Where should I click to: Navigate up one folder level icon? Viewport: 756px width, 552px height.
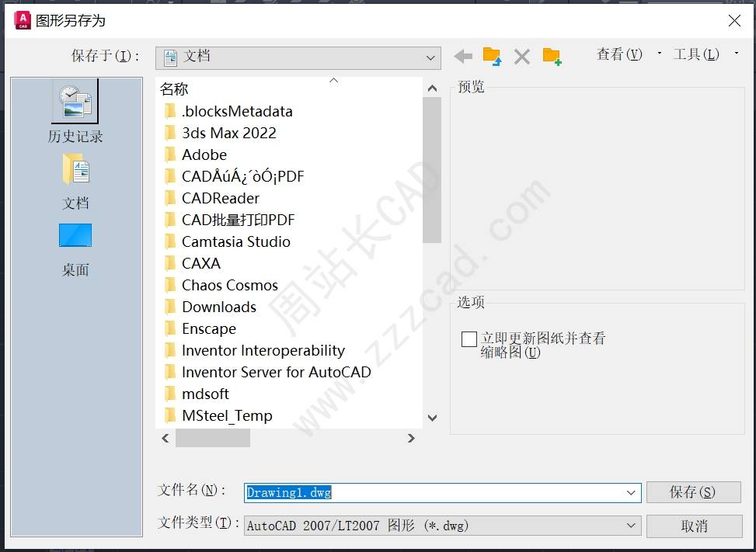[493, 57]
